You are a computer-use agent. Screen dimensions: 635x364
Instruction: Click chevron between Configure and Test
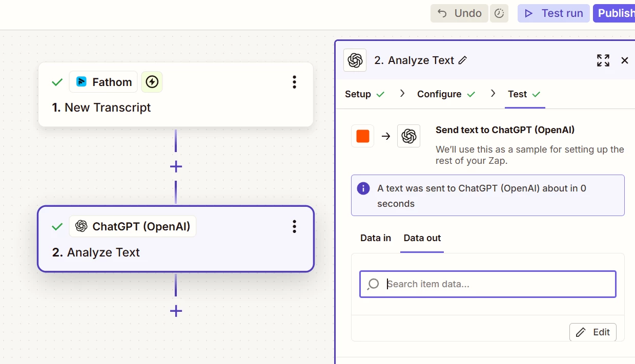coord(493,94)
